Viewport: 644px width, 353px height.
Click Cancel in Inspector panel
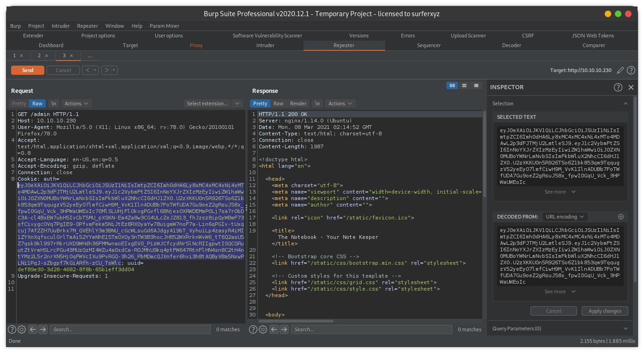point(553,311)
